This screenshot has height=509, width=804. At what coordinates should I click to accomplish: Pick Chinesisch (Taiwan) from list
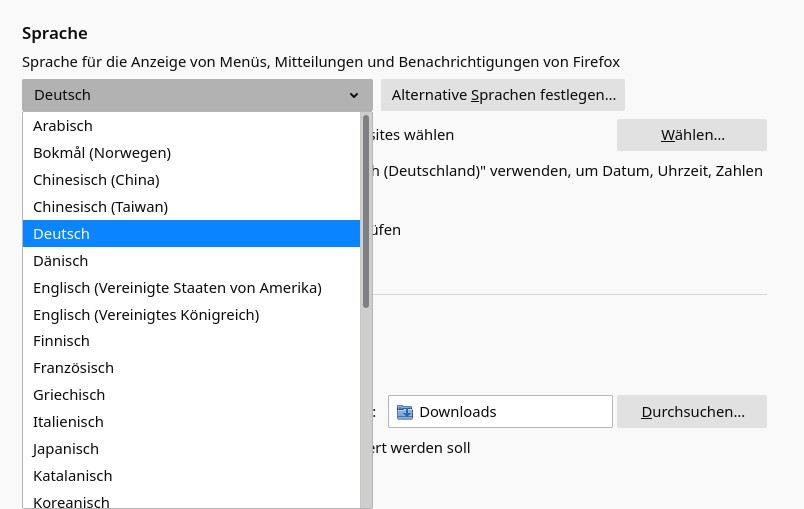(100, 207)
